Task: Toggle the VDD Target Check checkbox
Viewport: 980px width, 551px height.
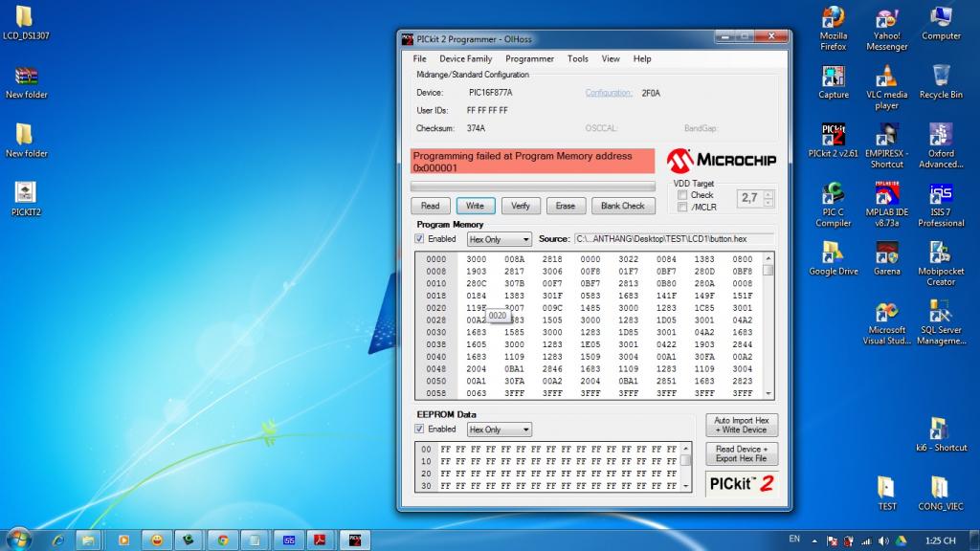Action: tap(682, 195)
